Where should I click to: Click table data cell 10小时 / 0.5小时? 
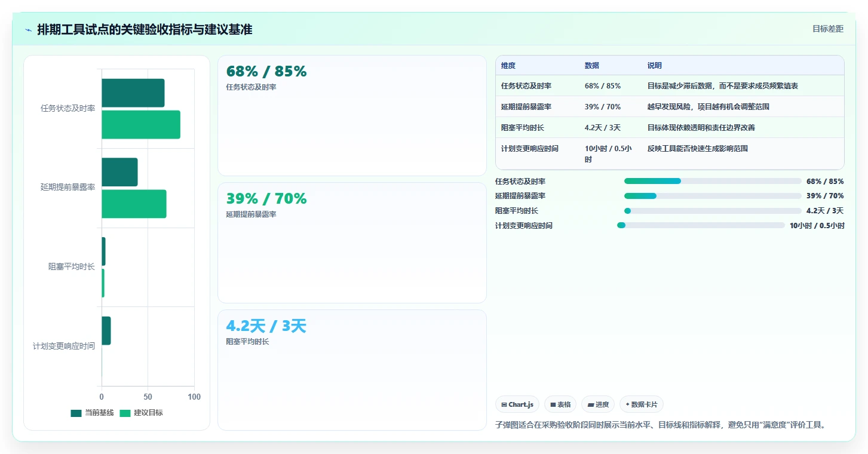click(608, 154)
